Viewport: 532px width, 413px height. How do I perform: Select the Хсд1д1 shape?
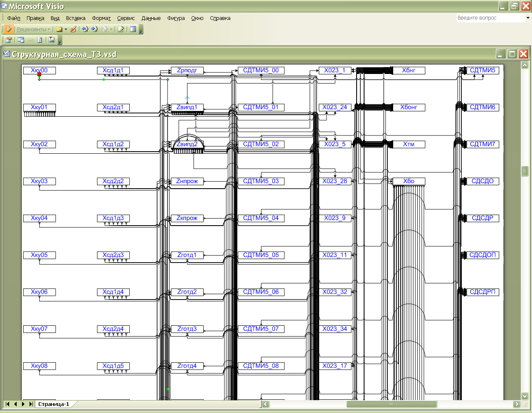113,70
